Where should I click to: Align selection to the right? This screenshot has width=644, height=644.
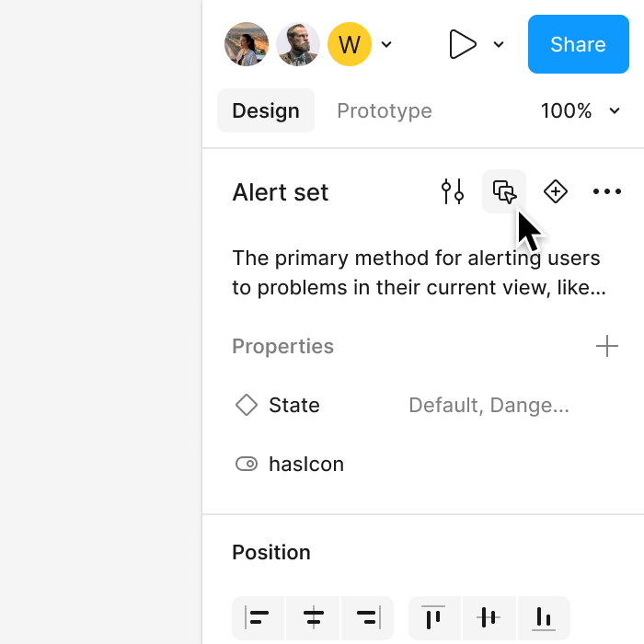tap(368, 617)
